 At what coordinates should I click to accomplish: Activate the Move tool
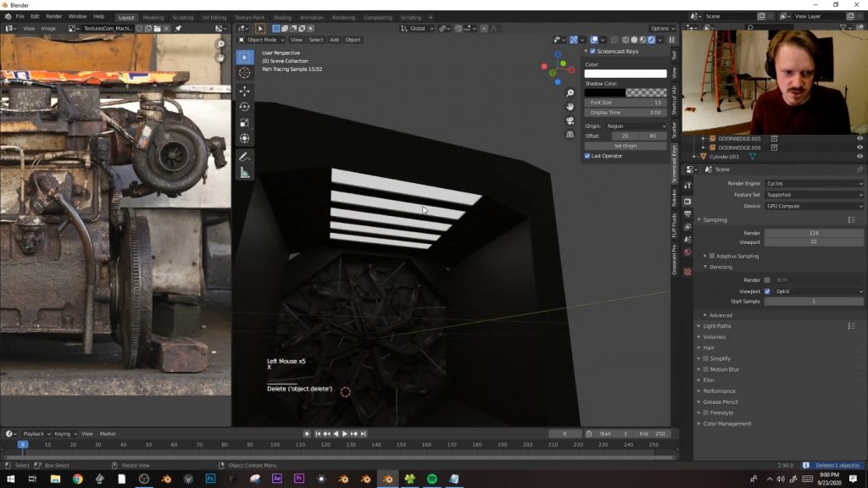coord(244,91)
